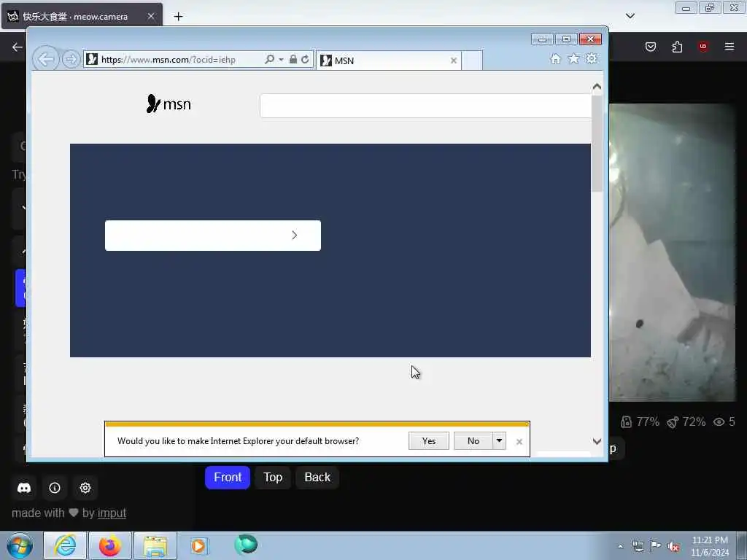Go to Internet Explorer home page icon
The image size is (747, 560).
pos(555,58)
